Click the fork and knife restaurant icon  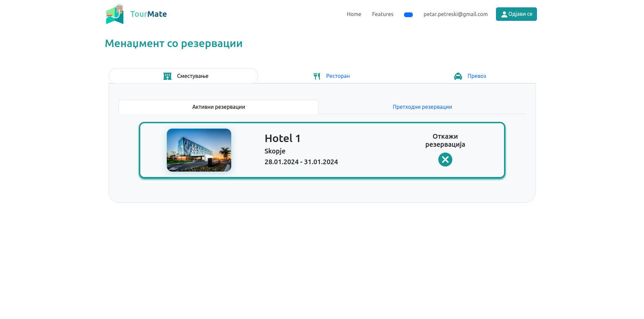pyautogui.click(x=317, y=76)
